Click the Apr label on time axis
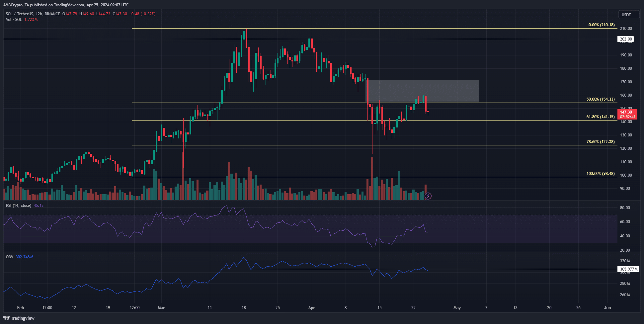Screen dimensions: 644x324 [311, 308]
